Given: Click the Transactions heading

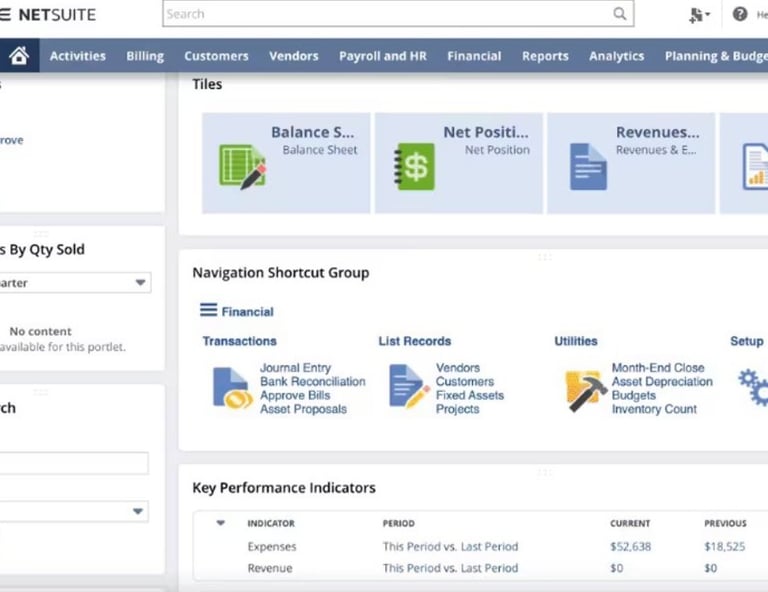Looking at the screenshot, I should [240, 341].
